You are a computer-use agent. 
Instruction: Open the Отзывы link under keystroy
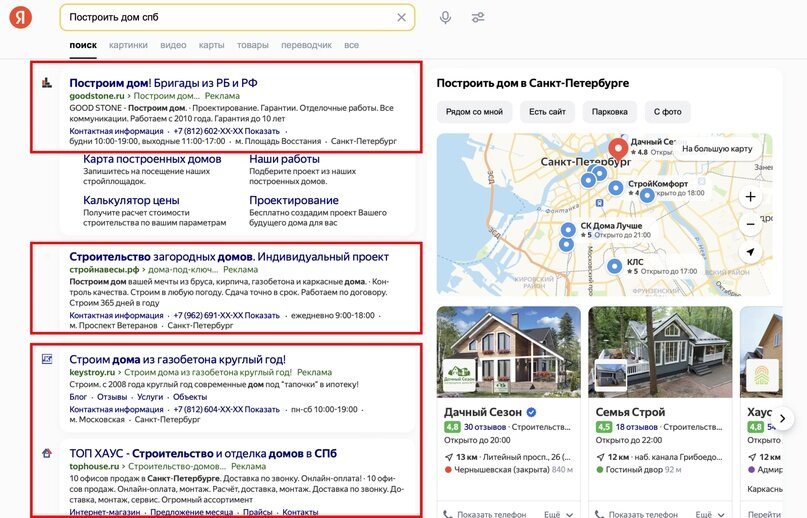pos(112,397)
